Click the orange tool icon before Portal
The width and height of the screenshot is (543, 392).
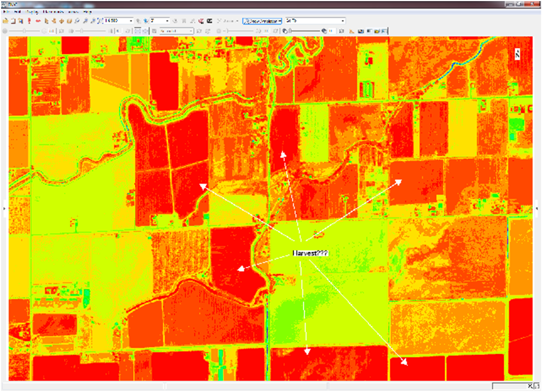pyautogui.click(x=351, y=31)
